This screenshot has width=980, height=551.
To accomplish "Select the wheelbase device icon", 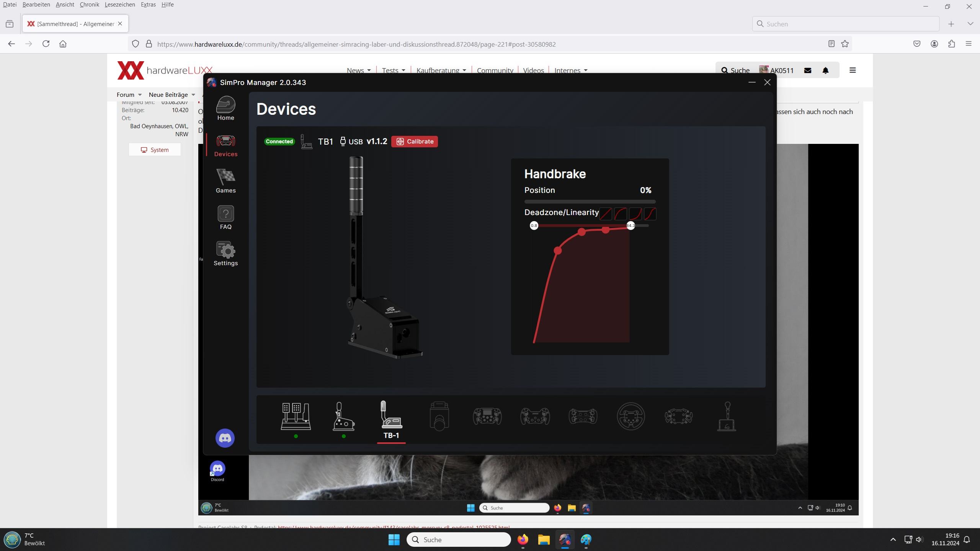I will [x=439, y=416].
